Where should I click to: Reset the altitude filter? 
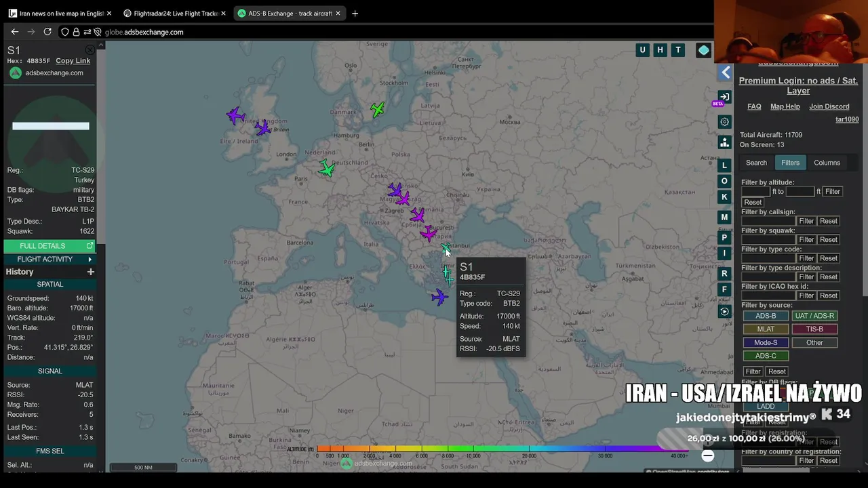(753, 203)
